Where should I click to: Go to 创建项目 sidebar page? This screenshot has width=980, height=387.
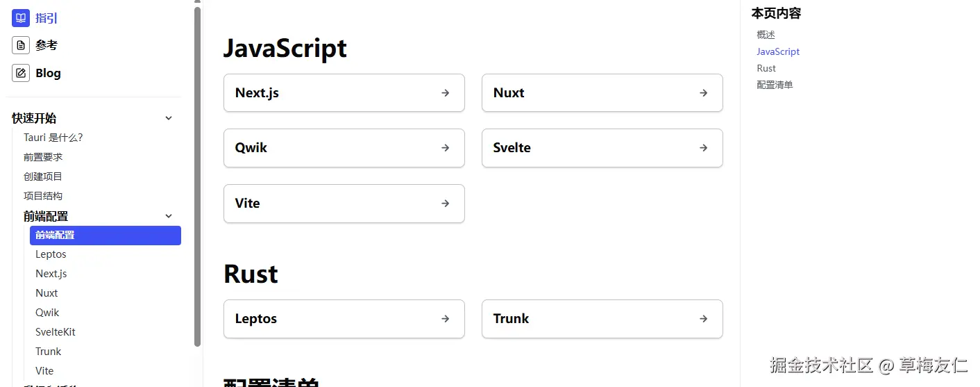tap(43, 176)
